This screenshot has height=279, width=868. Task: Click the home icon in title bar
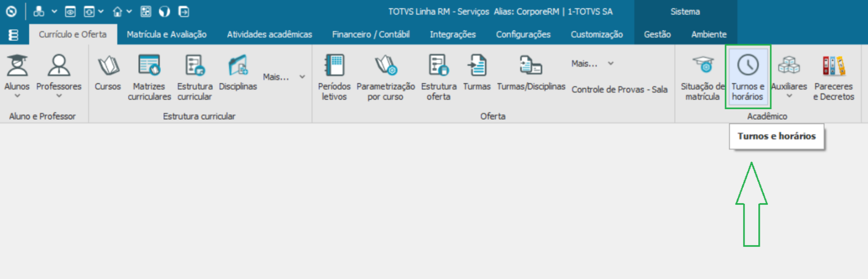click(x=118, y=11)
